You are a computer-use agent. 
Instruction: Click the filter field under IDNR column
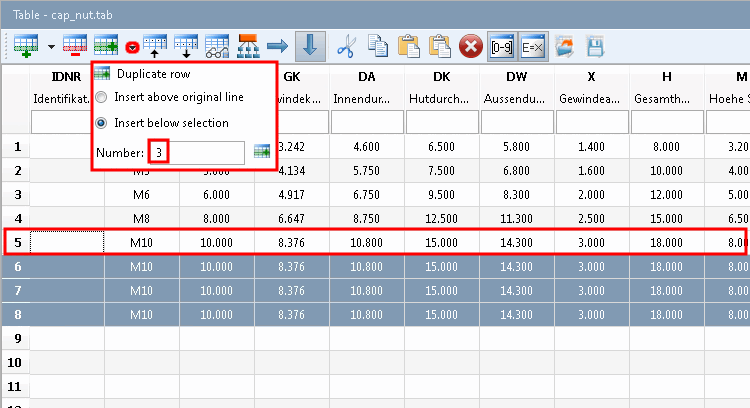tap(61, 122)
